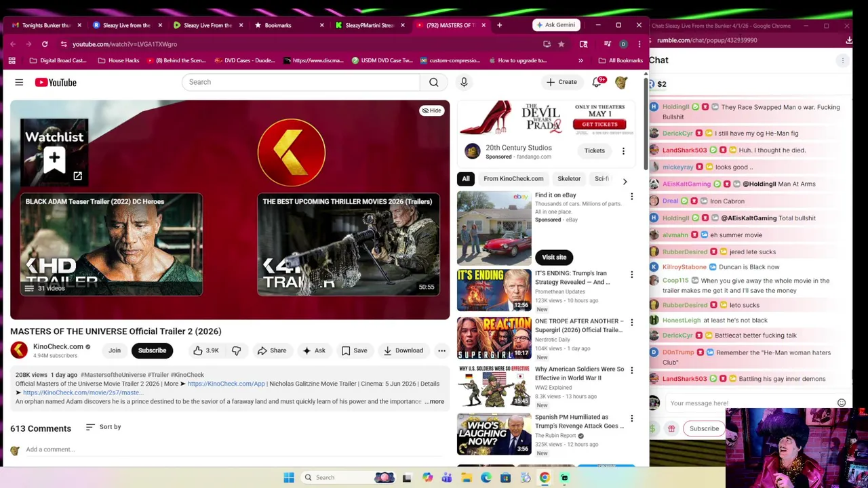Viewport: 868px width, 488px height.
Task: Hide the end screen suggestions
Action: [431, 110]
